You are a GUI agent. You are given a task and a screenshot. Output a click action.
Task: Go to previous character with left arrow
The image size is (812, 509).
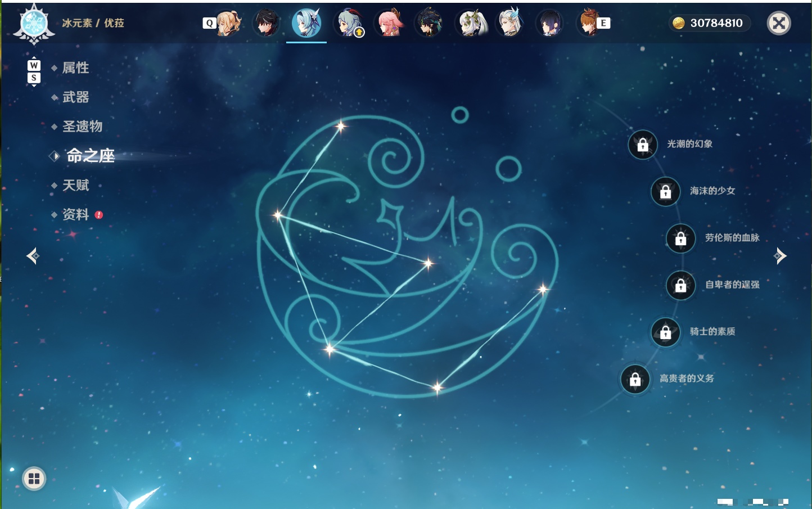pos(33,256)
